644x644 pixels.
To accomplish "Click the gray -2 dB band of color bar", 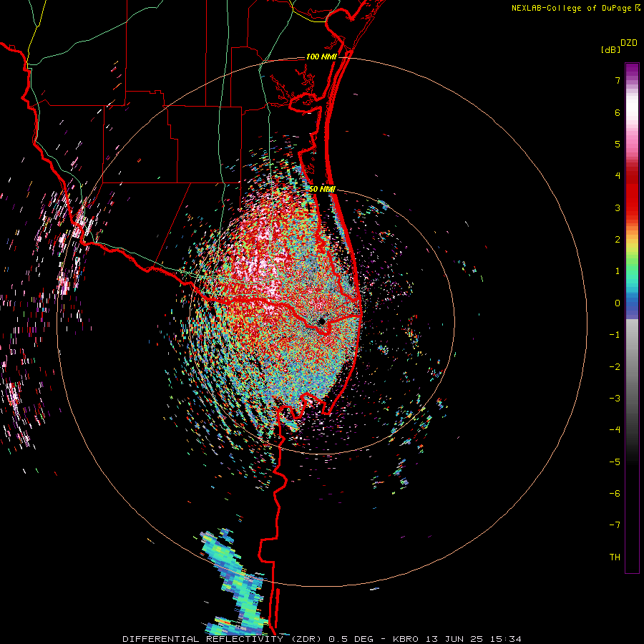I will 632,366.
